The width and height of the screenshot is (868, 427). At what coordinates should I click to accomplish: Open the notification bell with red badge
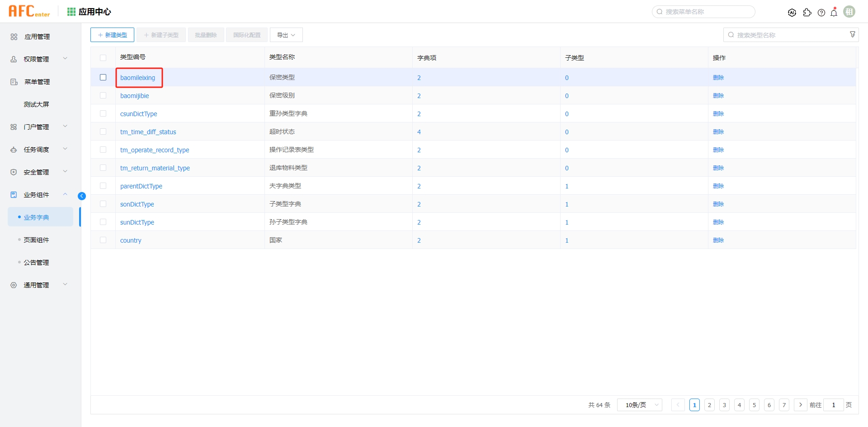(x=834, y=13)
